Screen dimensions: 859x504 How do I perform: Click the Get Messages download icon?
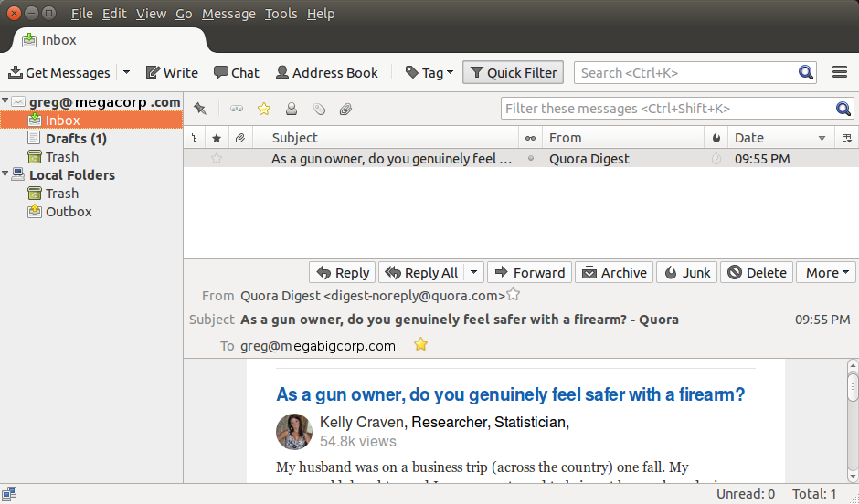(16, 73)
